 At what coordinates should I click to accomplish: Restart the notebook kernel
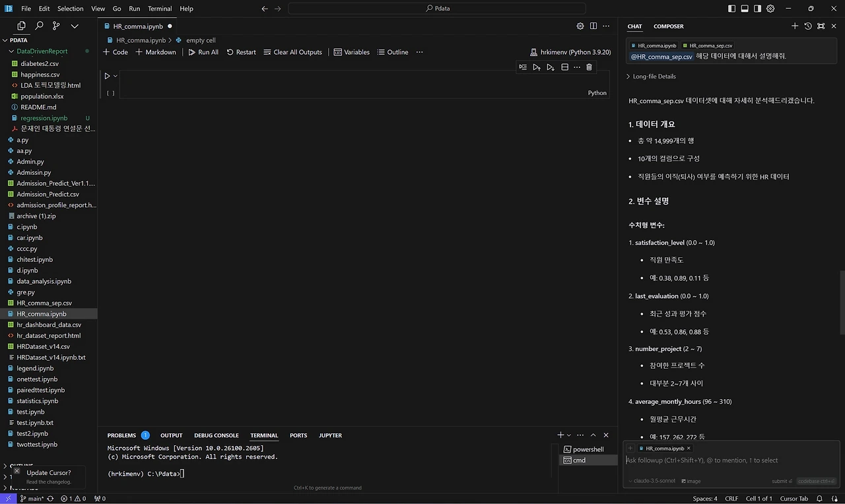click(x=241, y=52)
